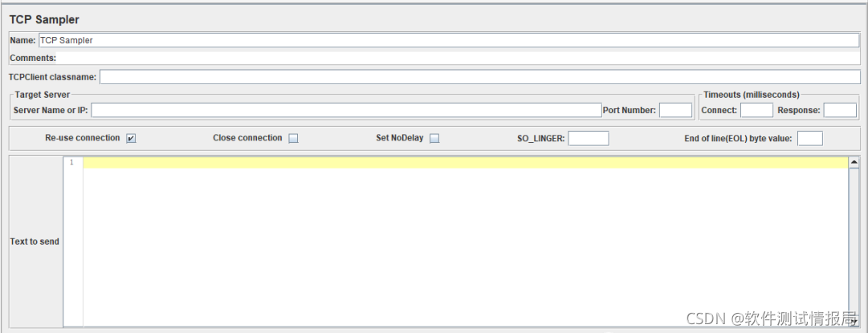Click the TCP Sampler heading text
The width and height of the screenshot is (868, 333).
click(x=44, y=20)
